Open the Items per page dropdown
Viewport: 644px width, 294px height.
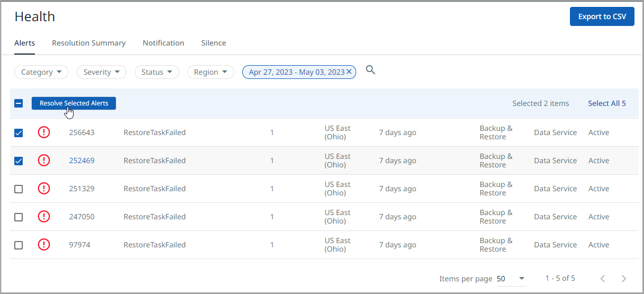(511, 279)
